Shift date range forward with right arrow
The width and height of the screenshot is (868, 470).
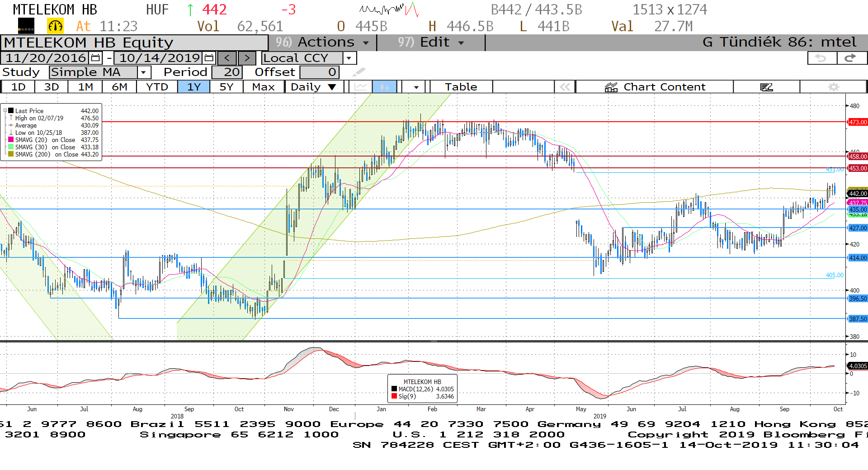coord(247,58)
